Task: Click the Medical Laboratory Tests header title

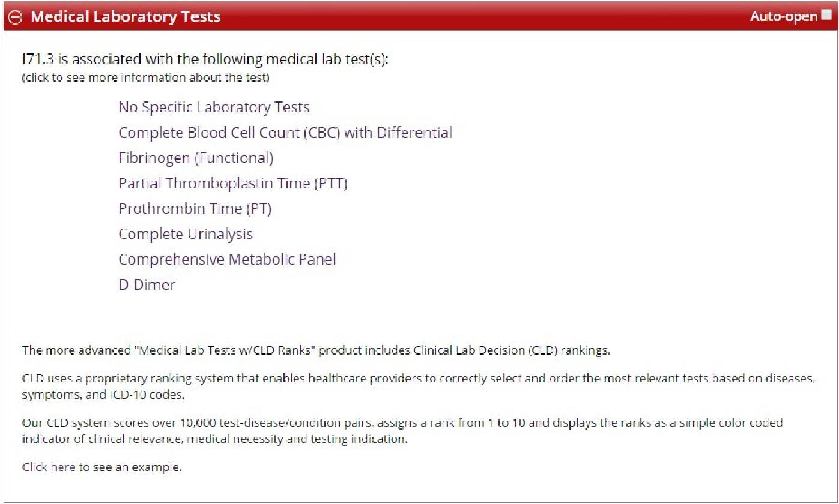Action: pyautogui.click(x=126, y=17)
